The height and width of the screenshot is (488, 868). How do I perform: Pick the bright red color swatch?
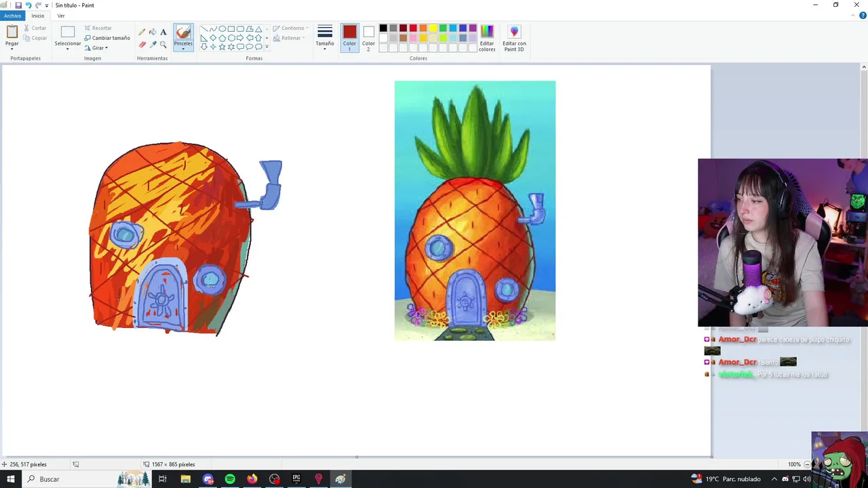[413, 28]
